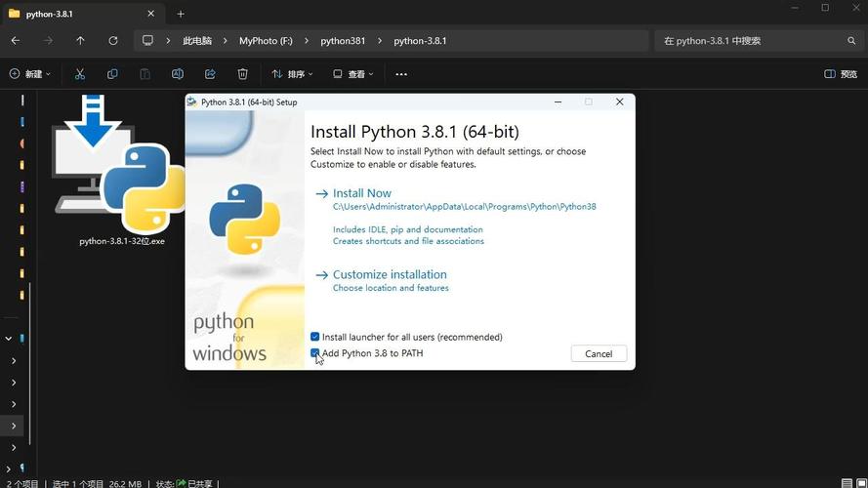Image resolution: width=868 pixels, height=488 pixels.
Task: Click the Paste icon in toolbar
Action: (x=145, y=74)
